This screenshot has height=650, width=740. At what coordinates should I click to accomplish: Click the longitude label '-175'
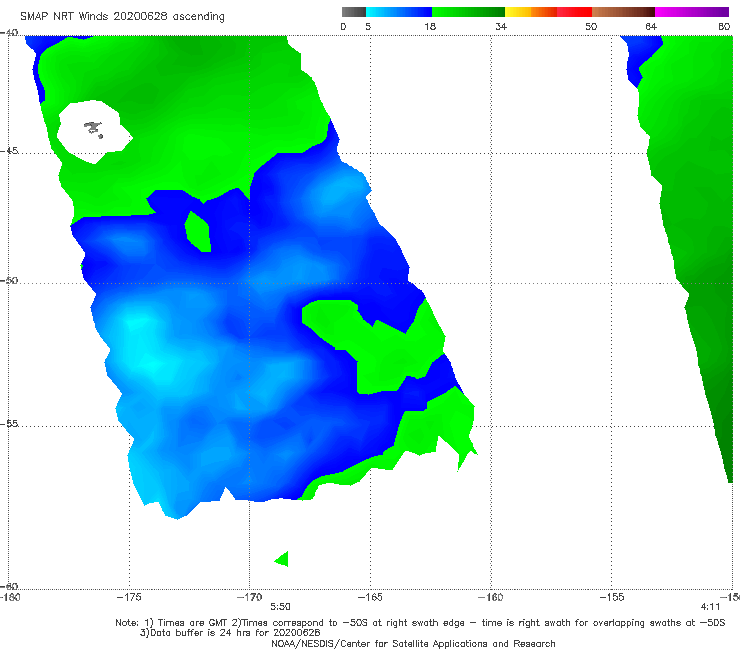coord(129,597)
